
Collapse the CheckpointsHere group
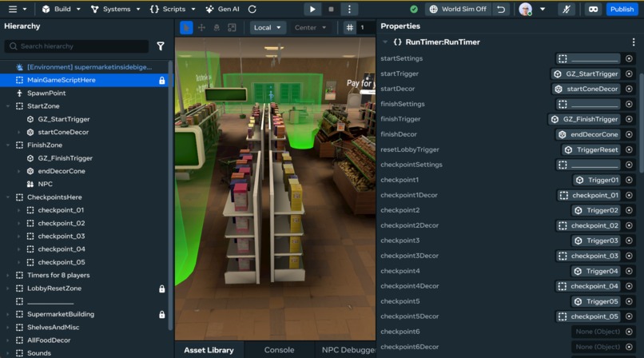pyautogui.click(x=8, y=197)
